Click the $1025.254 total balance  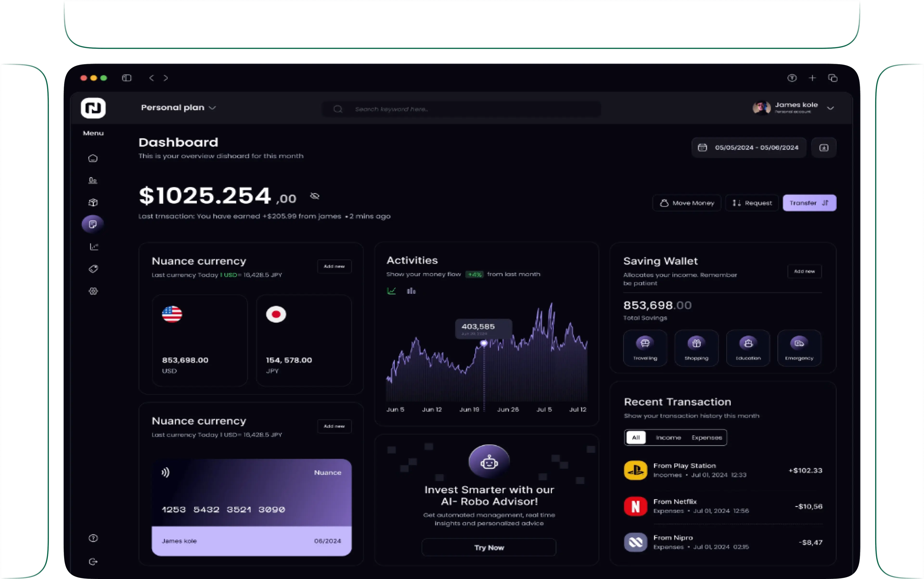click(218, 196)
